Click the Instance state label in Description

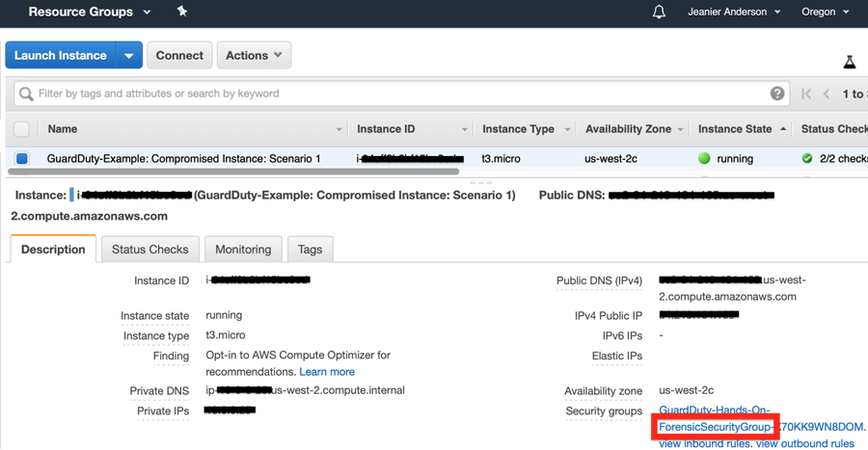point(154,316)
